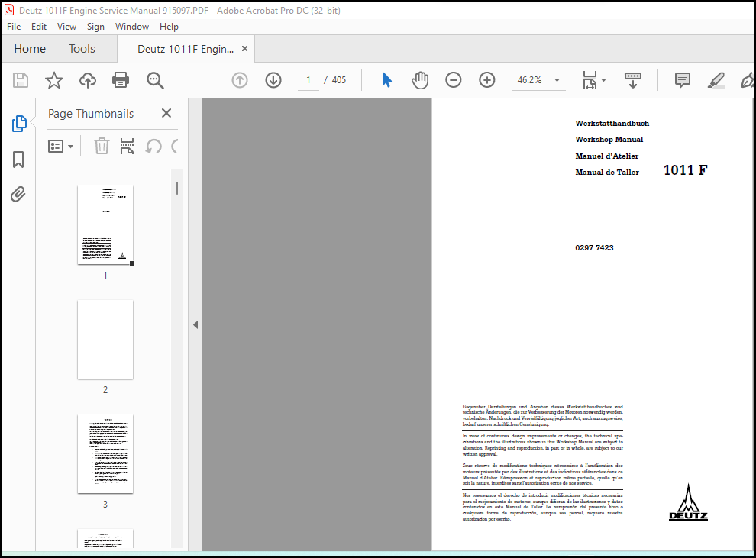Open the Bookmarks sidebar panel
The width and height of the screenshot is (756, 558).
pos(18,160)
